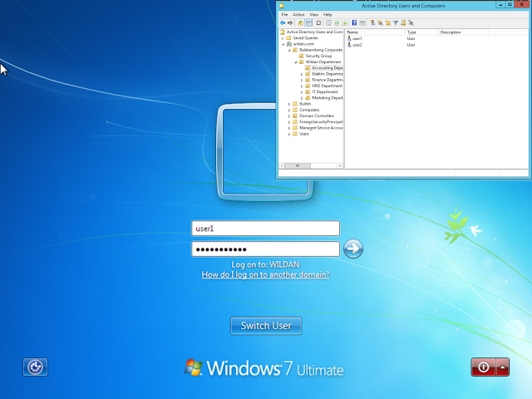Click the Description column header
The height and width of the screenshot is (399, 532).
click(463, 32)
